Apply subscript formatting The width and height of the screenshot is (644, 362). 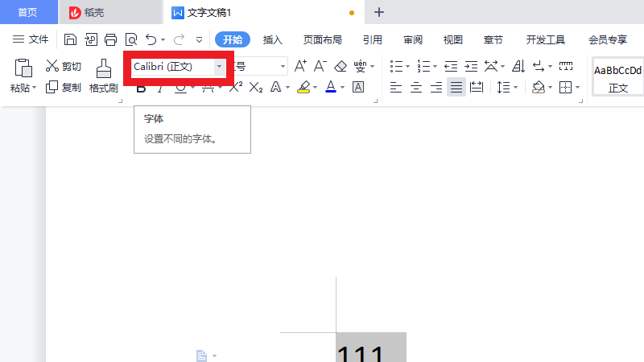[x=256, y=87]
